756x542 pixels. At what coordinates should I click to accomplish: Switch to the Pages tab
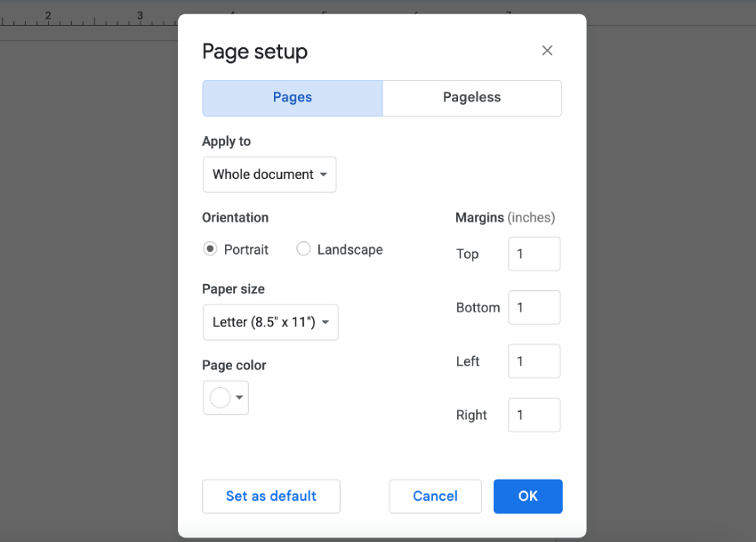click(x=292, y=98)
